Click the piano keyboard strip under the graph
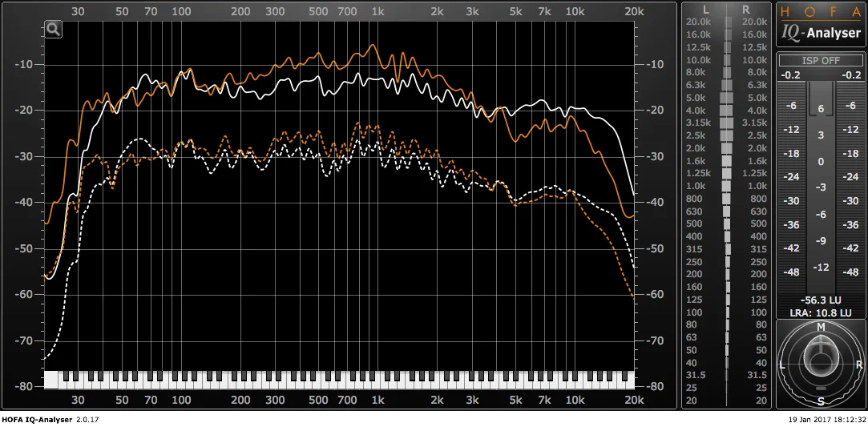The width and height of the screenshot is (868, 427). pyautogui.click(x=339, y=380)
